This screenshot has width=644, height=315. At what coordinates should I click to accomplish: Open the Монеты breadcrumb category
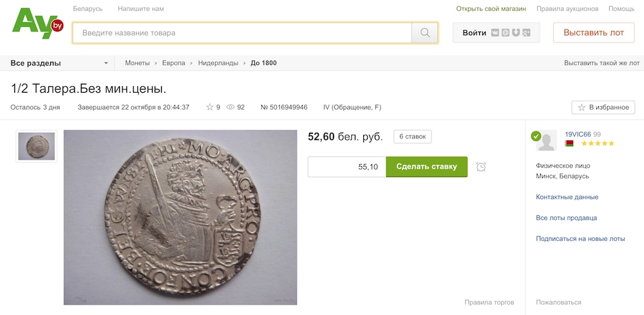click(137, 63)
